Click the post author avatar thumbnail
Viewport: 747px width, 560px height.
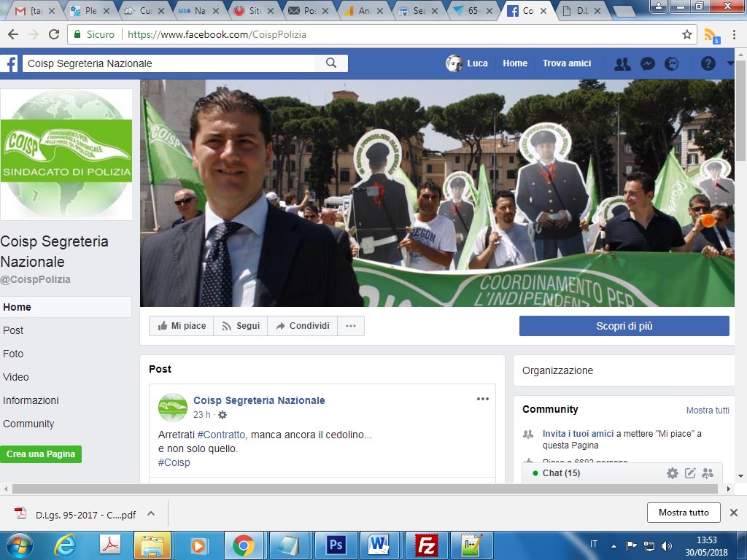172,408
